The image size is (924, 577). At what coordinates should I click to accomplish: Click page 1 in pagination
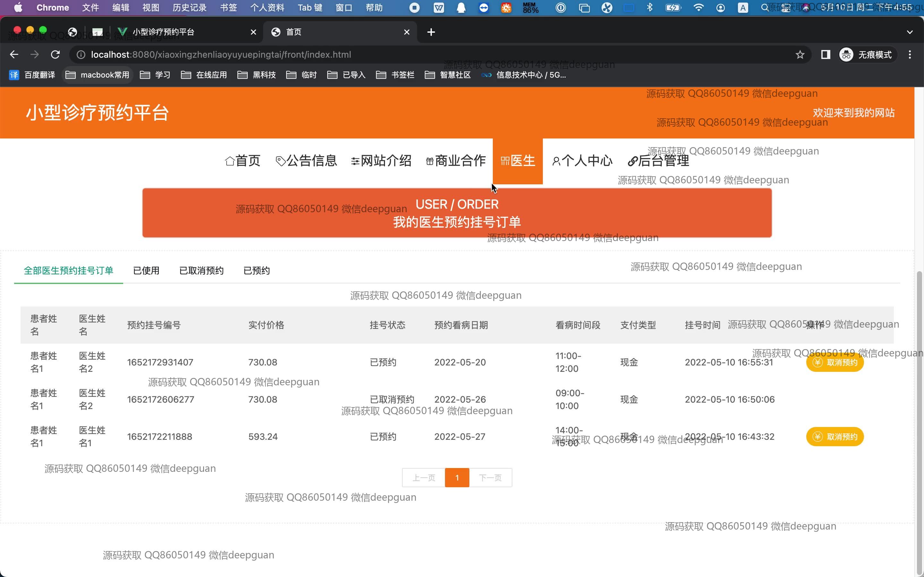click(x=457, y=477)
